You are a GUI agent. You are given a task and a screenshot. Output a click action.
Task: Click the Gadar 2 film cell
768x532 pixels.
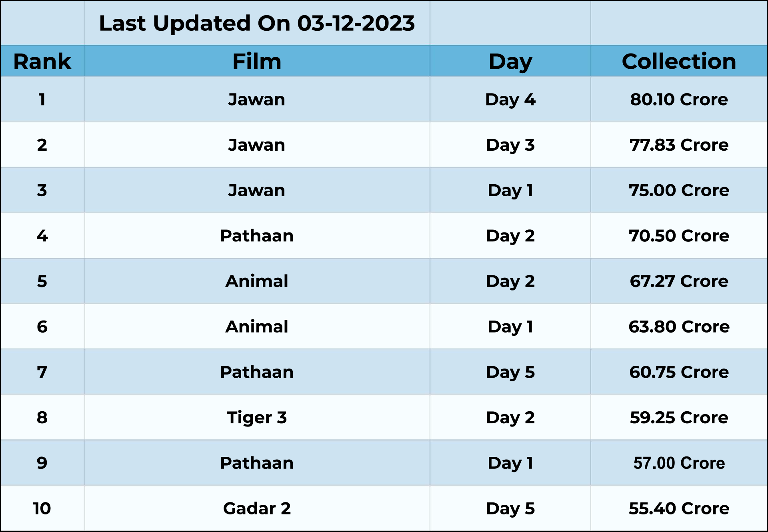(257, 508)
